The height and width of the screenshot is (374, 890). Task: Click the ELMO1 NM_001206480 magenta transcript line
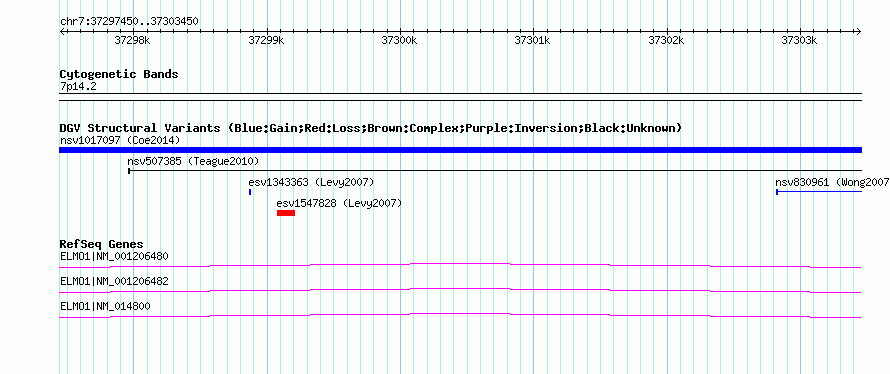[460, 265]
